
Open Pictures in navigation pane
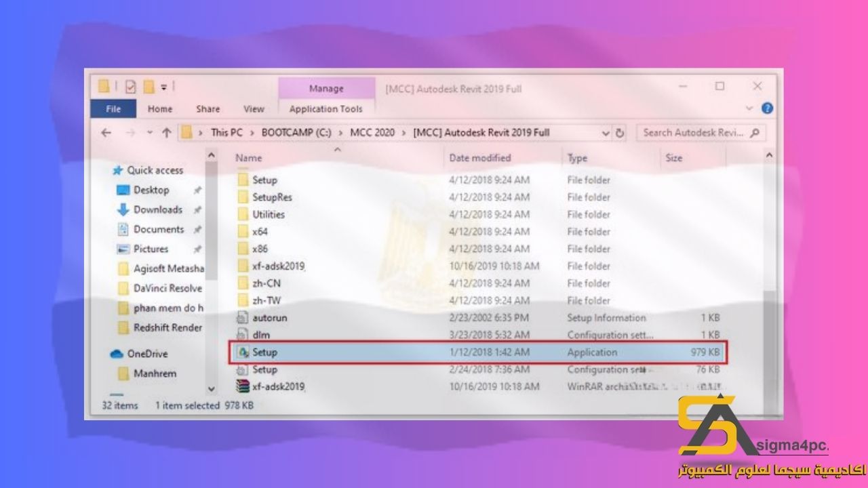point(151,249)
